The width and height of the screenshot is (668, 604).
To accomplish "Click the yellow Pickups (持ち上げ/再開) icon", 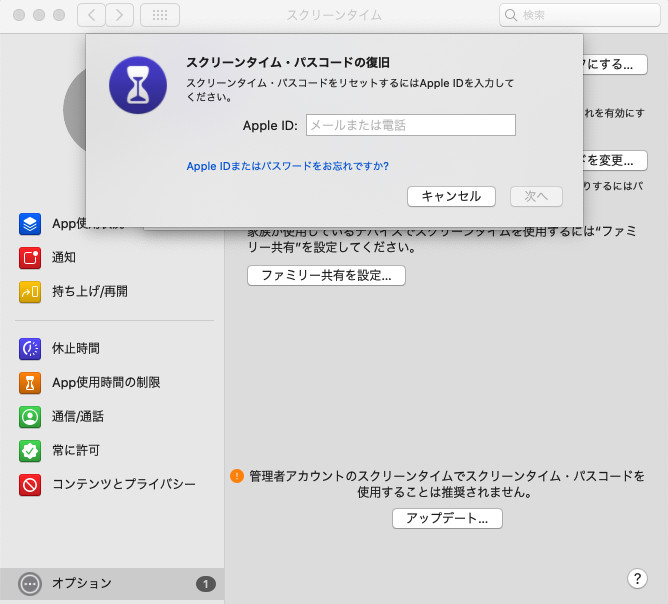I will pyautogui.click(x=30, y=292).
